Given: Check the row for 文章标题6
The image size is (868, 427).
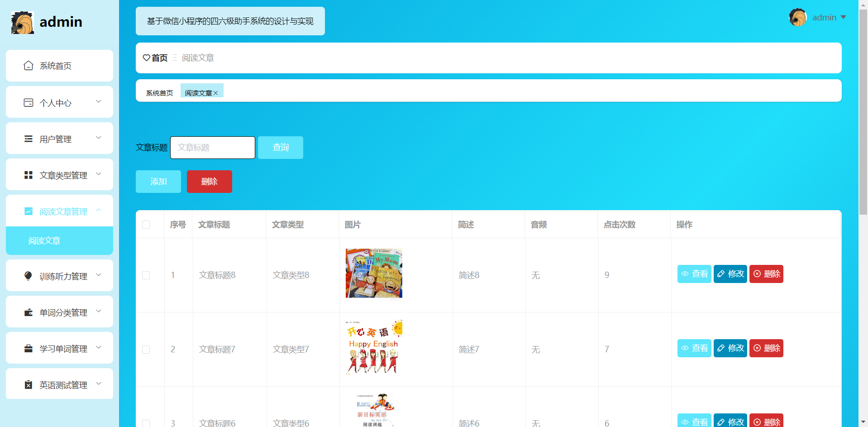Looking at the screenshot, I should coord(146,423).
